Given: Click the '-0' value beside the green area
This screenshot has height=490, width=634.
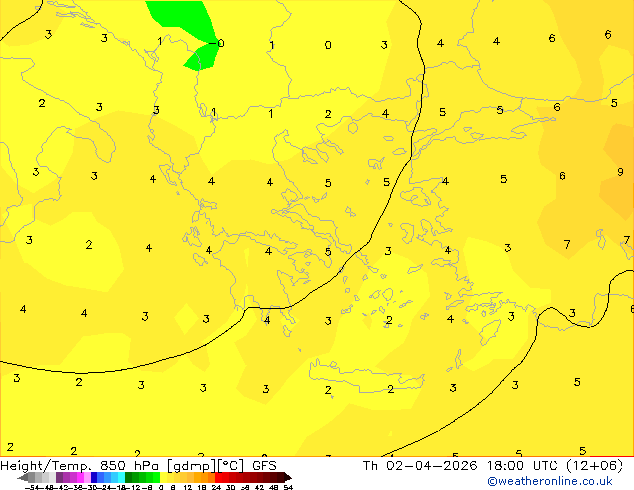Looking at the screenshot, I should [217, 43].
